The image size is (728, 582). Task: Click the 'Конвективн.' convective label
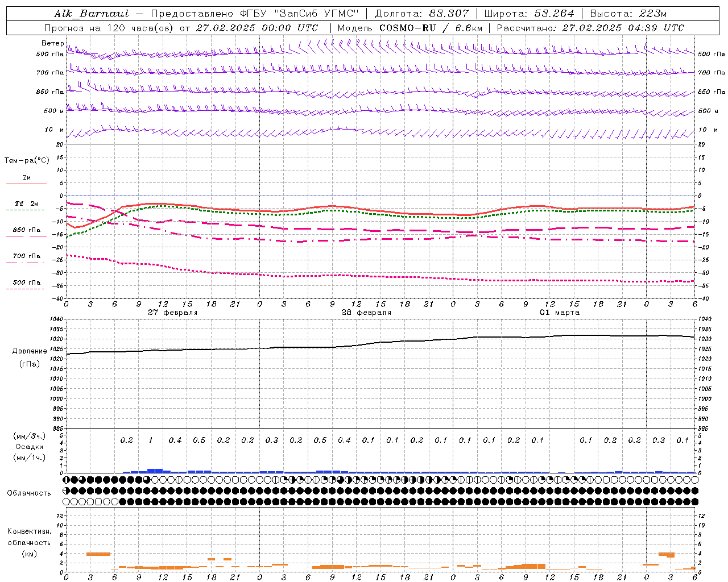(x=29, y=531)
